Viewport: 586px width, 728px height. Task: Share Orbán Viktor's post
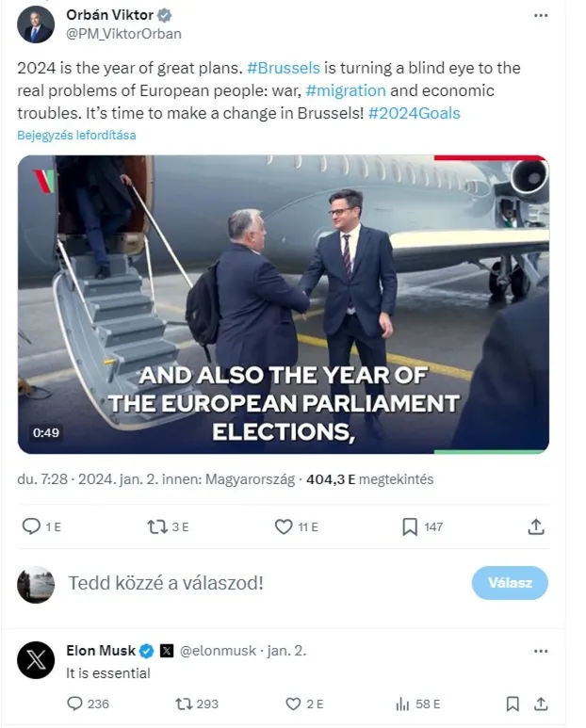coord(536,527)
